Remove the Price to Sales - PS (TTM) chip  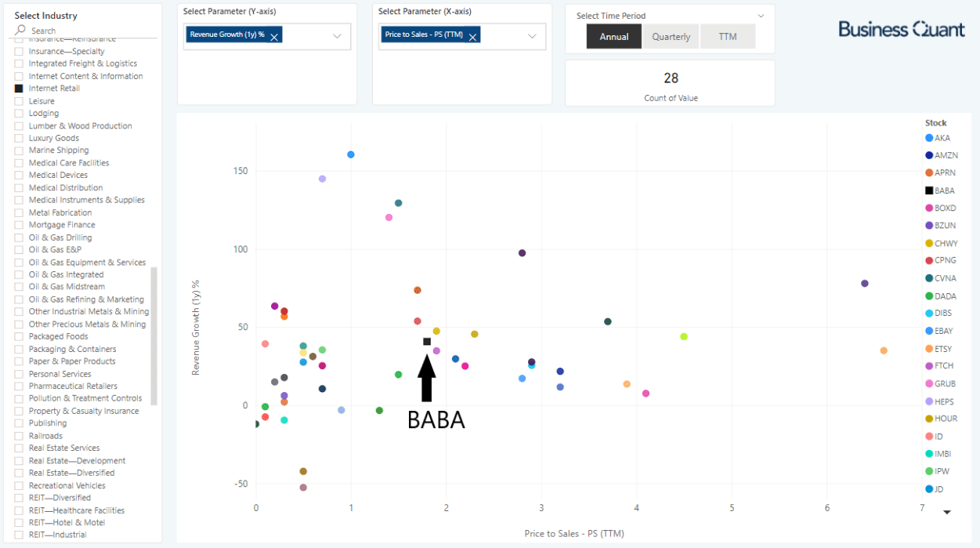pos(472,34)
